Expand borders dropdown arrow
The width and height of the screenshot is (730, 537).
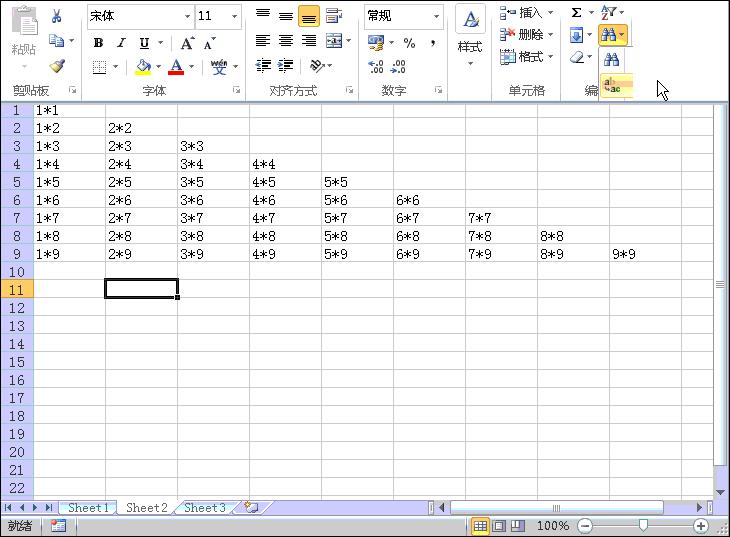(115, 67)
